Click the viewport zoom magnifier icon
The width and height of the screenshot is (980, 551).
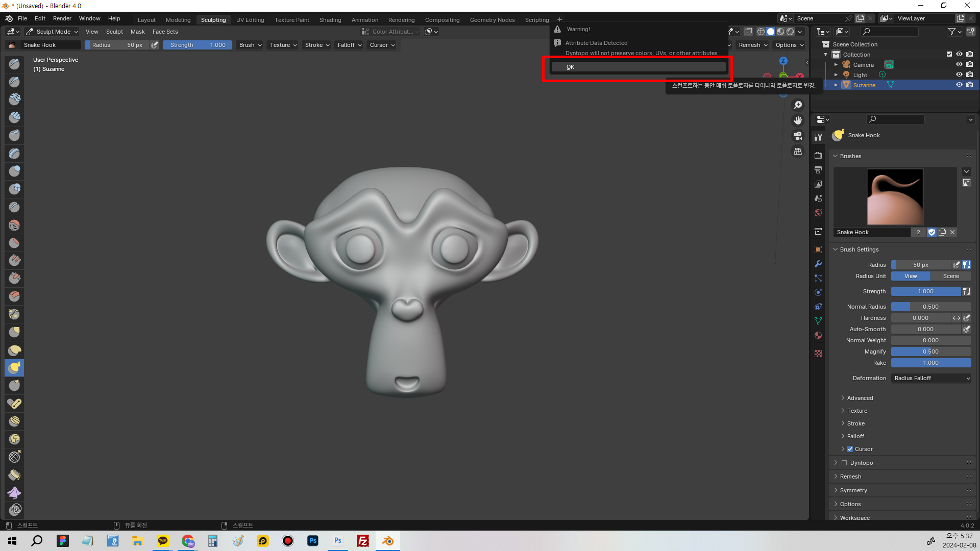(x=798, y=105)
